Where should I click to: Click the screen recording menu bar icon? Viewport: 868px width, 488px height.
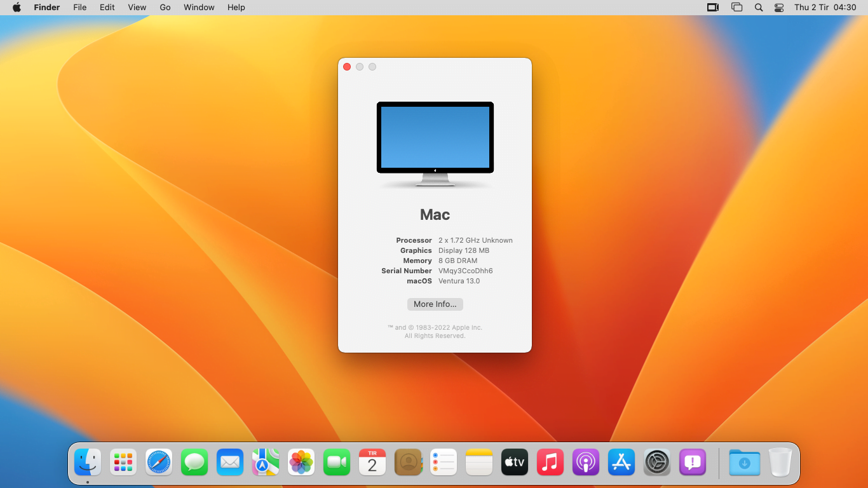(x=713, y=8)
